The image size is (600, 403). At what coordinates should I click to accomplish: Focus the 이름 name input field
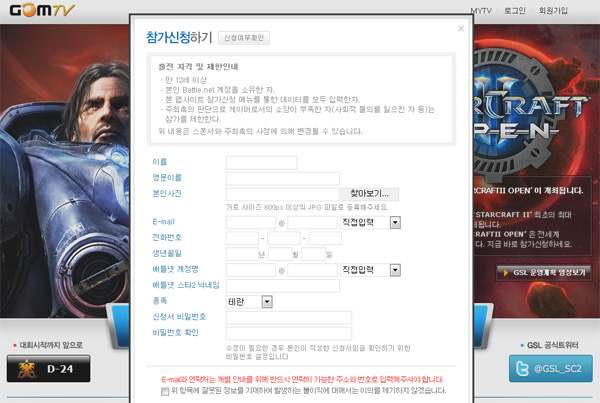261,162
